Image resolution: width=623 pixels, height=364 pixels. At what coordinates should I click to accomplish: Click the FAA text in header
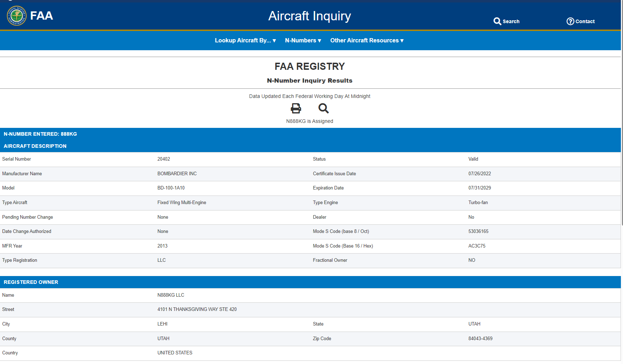(42, 16)
